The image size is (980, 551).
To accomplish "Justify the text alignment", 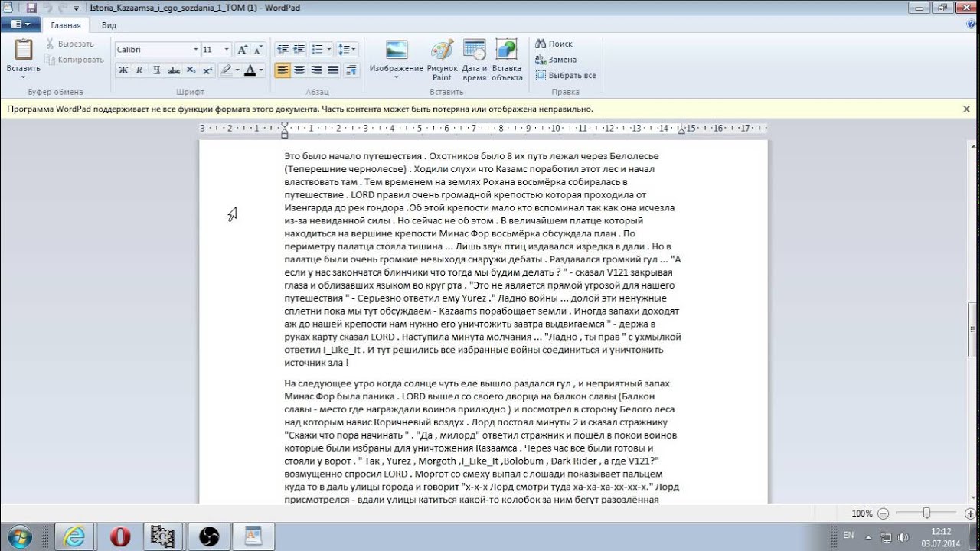I will pyautogui.click(x=333, y=70).
